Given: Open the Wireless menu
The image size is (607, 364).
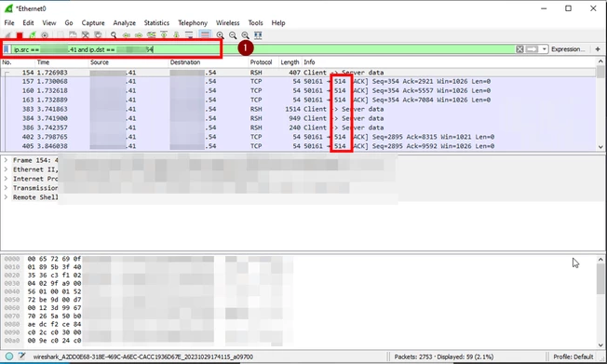Looking at the screenshot, I should [x=227, y=23].
